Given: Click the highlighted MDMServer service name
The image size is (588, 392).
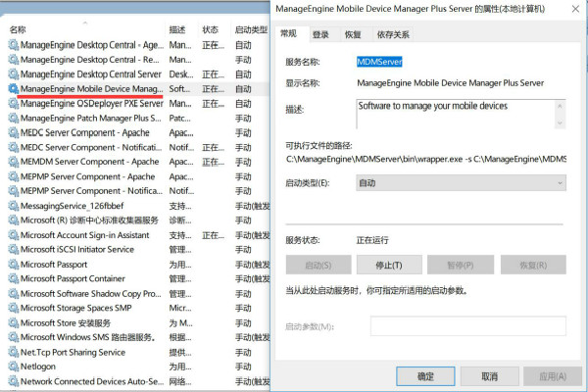Looking at the screenshot, I should pos(379,62).
